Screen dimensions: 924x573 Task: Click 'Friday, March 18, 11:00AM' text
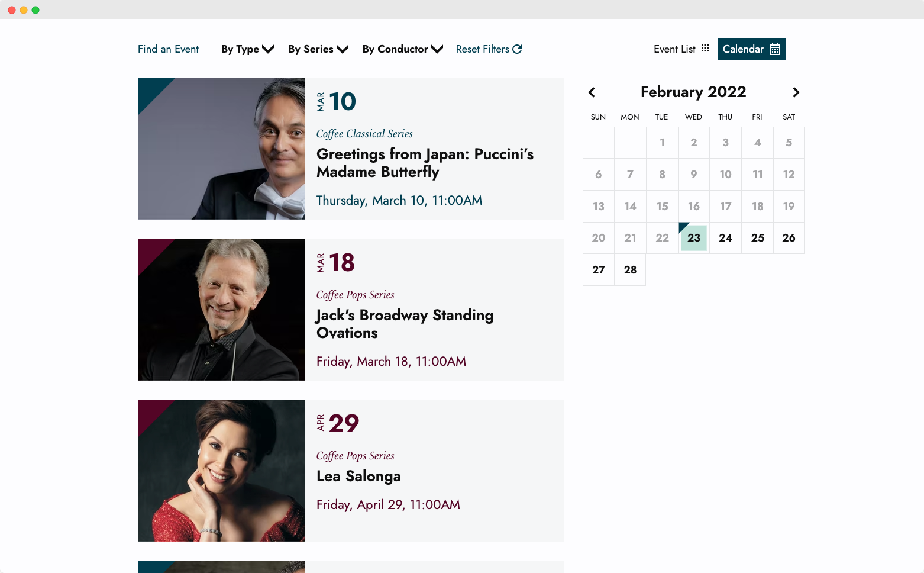[x=391, y=362]
